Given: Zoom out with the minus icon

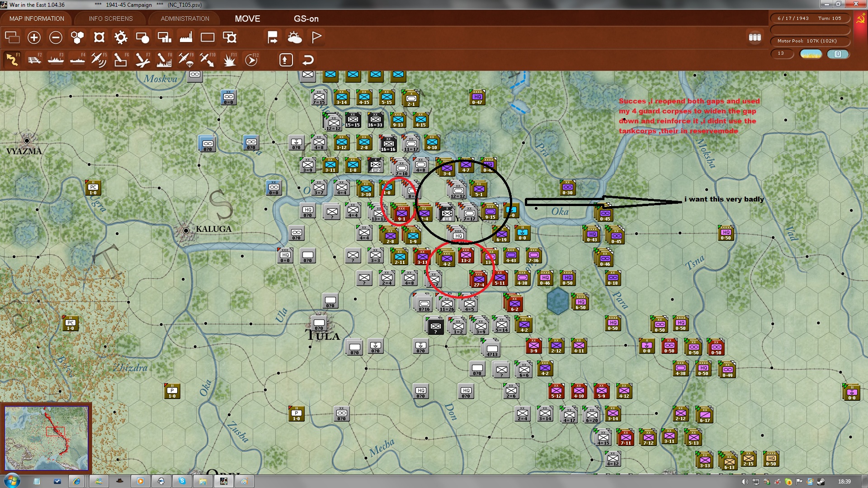Looking at the screenshot, I should coord(56,37).
